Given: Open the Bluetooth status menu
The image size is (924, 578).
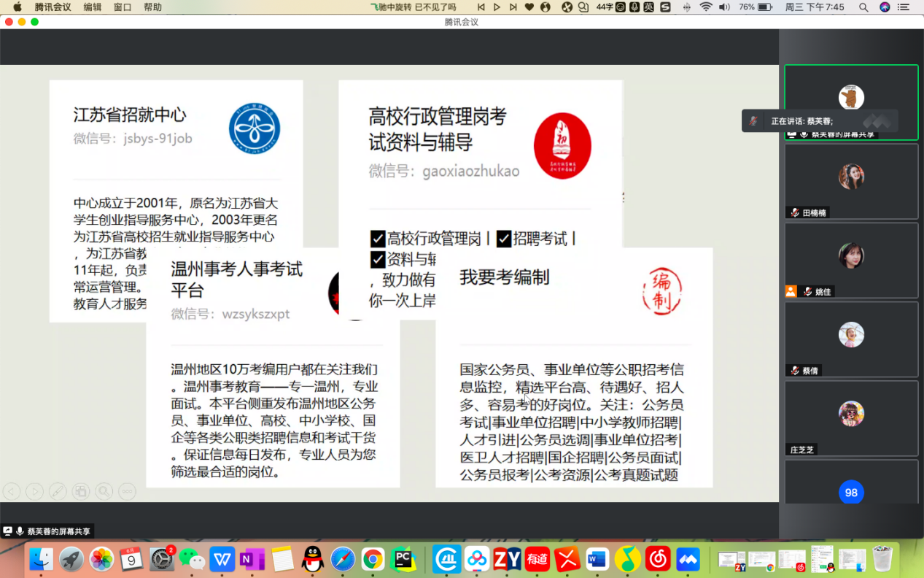Looking at the screenshot, I should 686,7.
